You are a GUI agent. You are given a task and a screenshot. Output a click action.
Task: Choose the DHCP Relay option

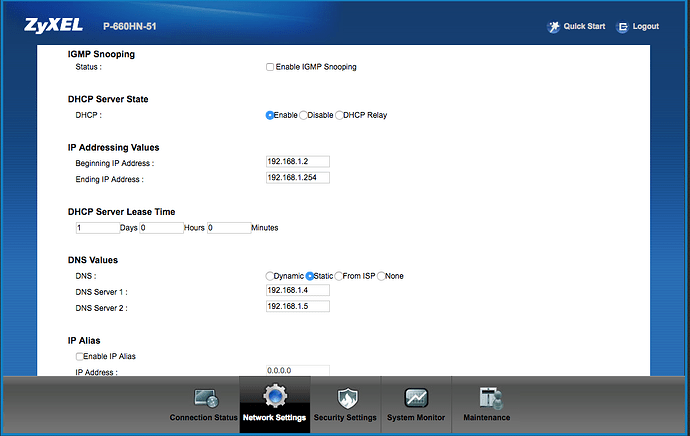click(339, 115)
